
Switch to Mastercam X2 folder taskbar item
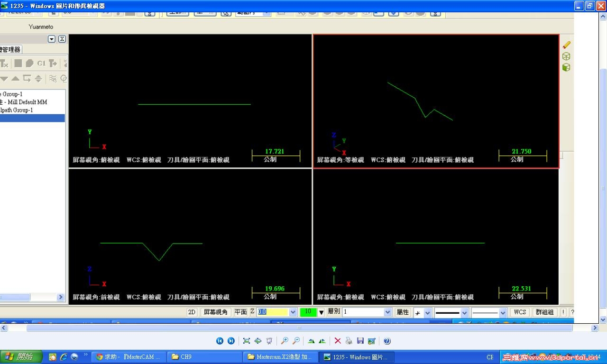tap(281, 357)
